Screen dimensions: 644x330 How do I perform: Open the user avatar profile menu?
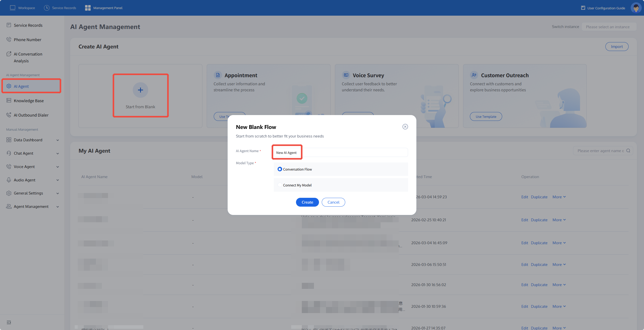[636, 8]
